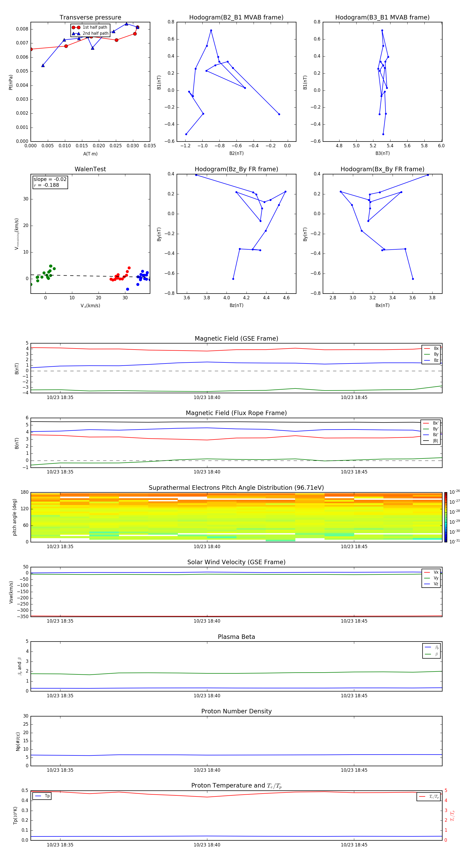Select the "Plasma Beta" panel title
Viewport: 473px width, 868px height.
(236, 637)
